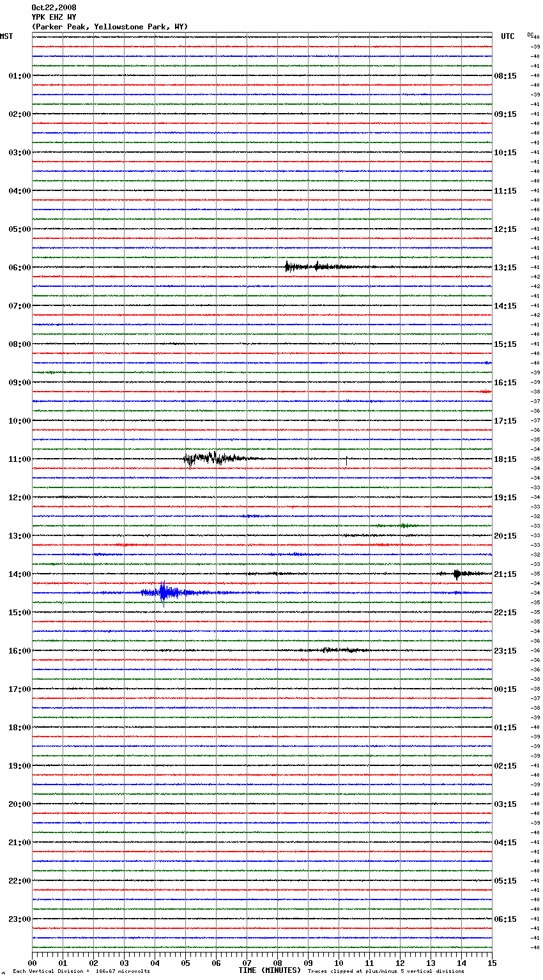Select the 08:15 UTC time label
The height and width of the screenshot is (980, 543).
(505, 76)
